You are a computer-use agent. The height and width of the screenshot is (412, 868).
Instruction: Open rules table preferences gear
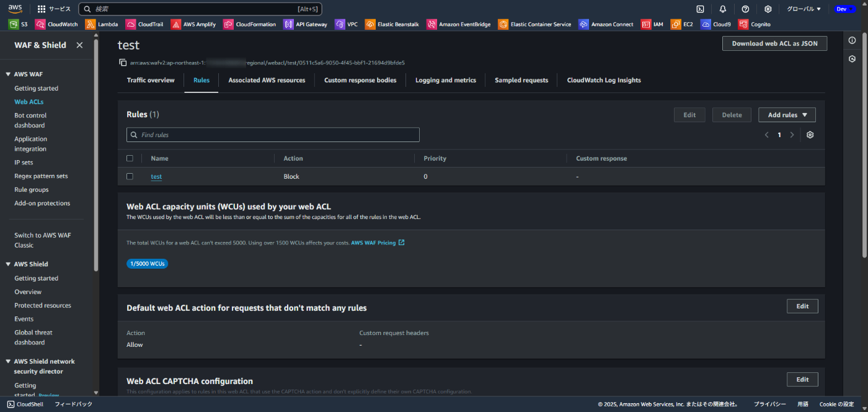pos(810,135)
